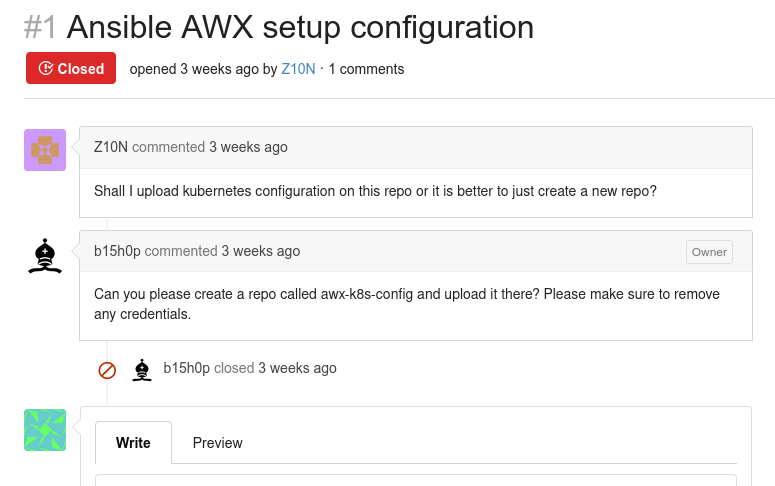775x486 pixels.
Task: Click the red closed-event circle icon
Action: tap(107, 370)
